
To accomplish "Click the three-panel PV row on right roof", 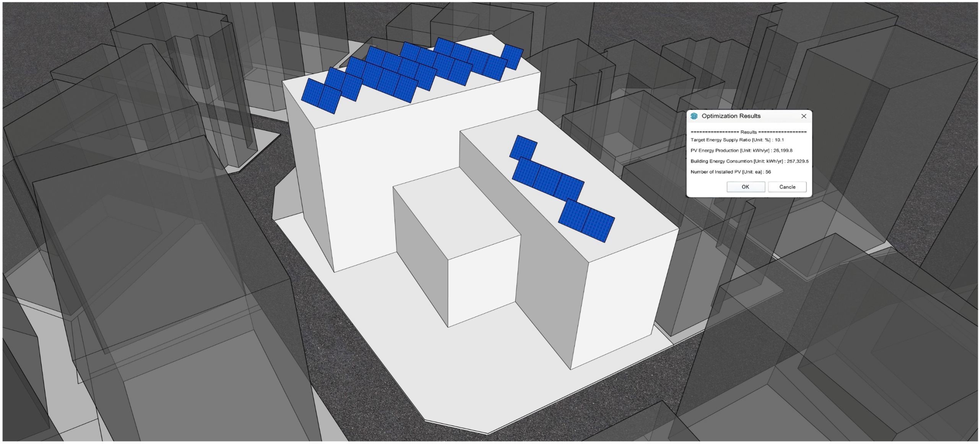I will pos(548,180).
